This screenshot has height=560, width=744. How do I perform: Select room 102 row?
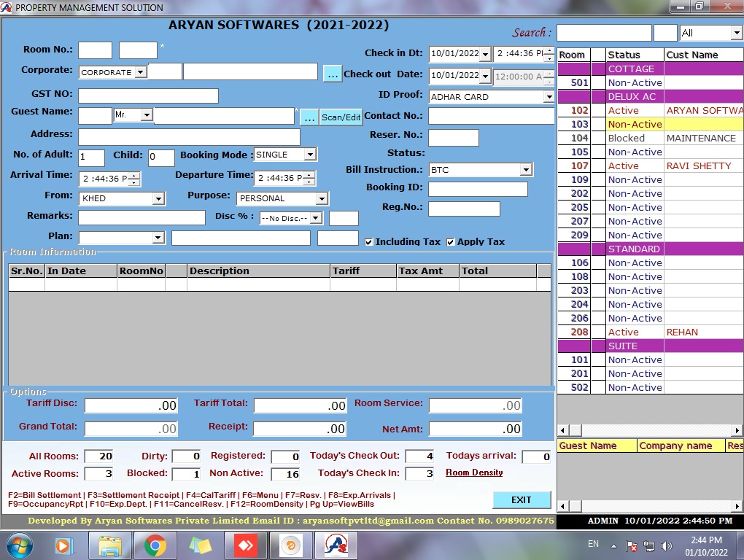(651, 111)
